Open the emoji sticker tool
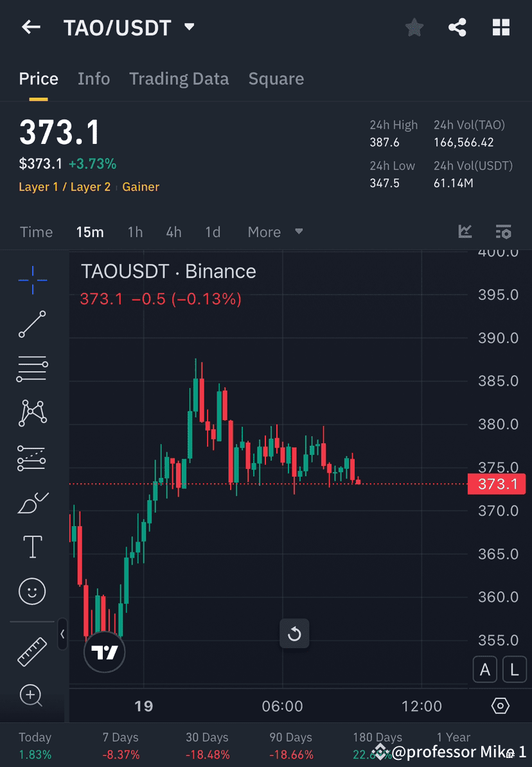This screenshot has height=767, width=532. pos(32,591)
